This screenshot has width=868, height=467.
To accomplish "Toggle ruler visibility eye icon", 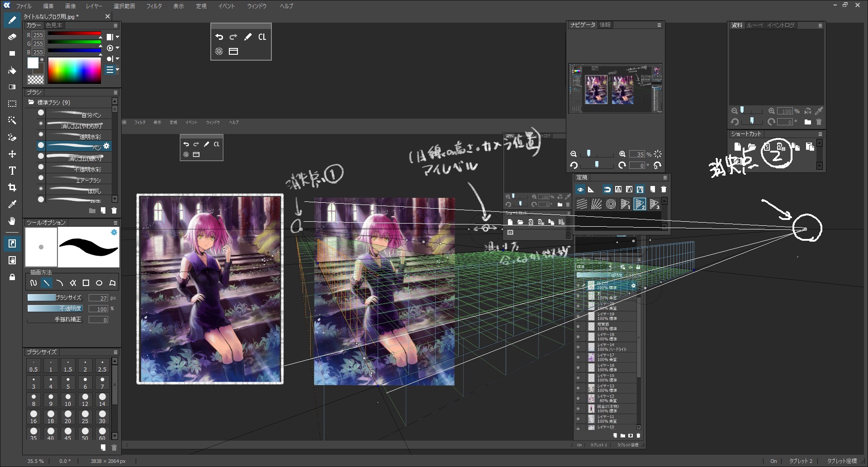I will 580,189.
